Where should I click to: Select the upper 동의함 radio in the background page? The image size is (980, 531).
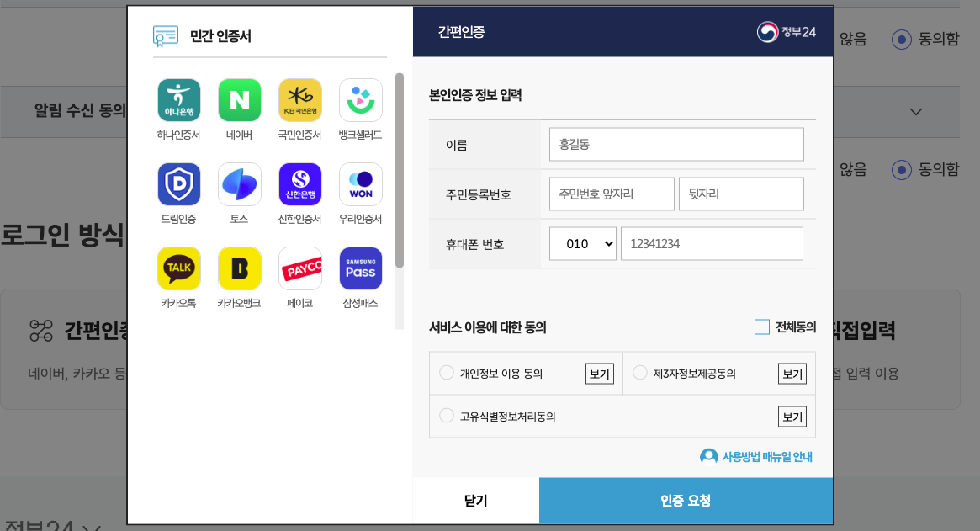coord(901,40)
